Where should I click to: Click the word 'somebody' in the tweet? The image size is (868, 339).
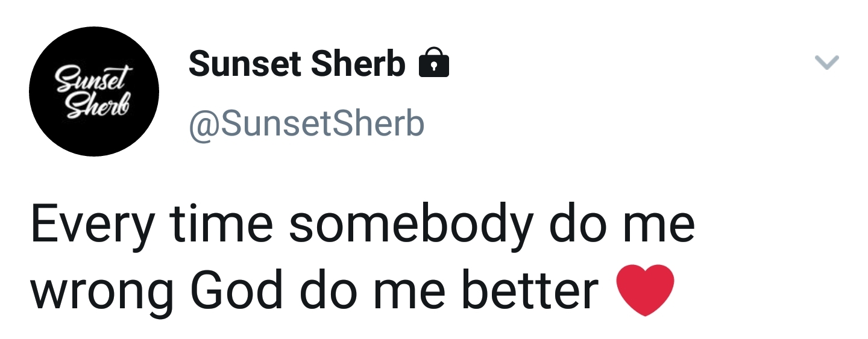(x=411, y=225)
